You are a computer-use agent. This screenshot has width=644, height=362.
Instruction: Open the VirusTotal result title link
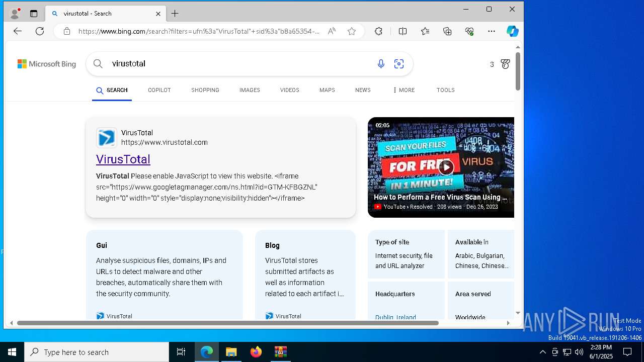[123, 159]
